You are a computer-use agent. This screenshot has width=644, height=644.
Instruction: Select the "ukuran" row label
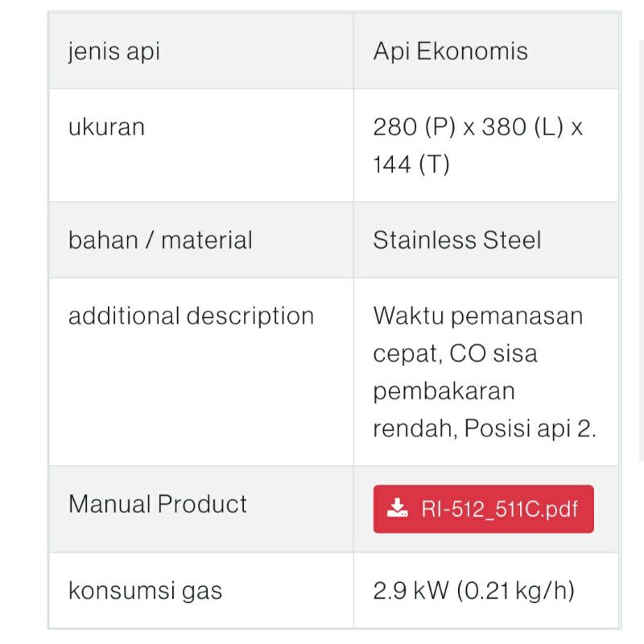106,126
